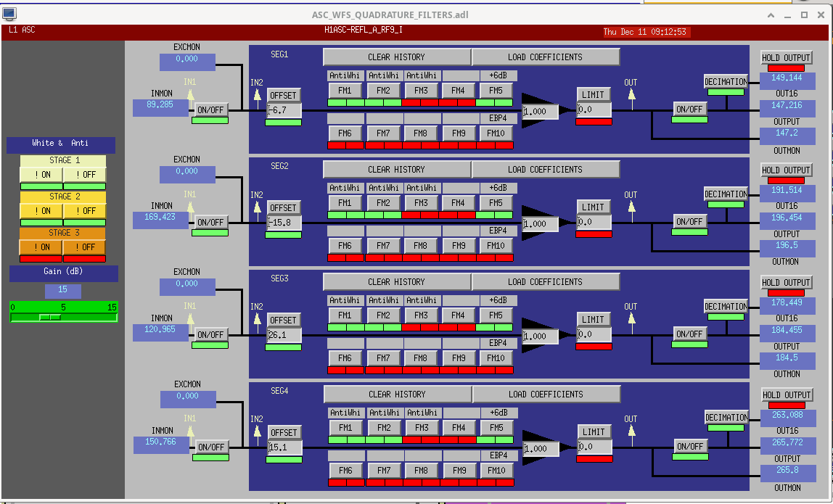Viewport: 833px width, 504px height.
Task: Toggle SEG1 input ON/OFF switch
Action: click(210, 110)
